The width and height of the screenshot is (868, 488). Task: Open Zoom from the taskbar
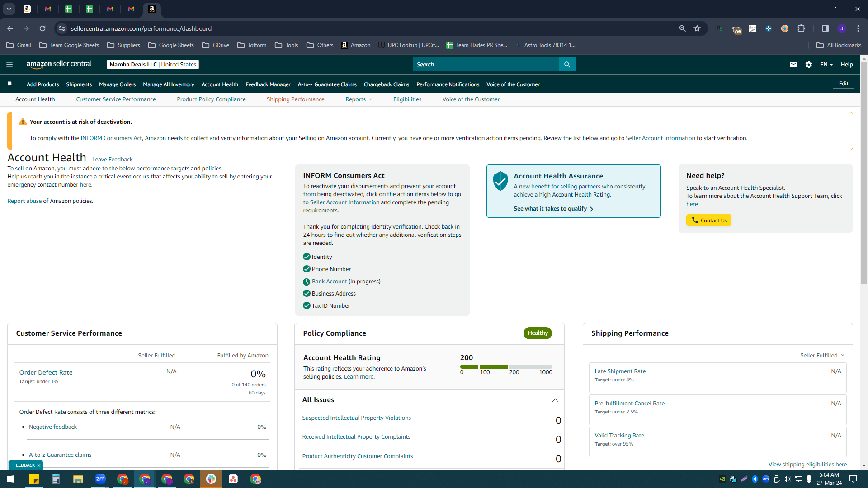[x=100, y=479]
